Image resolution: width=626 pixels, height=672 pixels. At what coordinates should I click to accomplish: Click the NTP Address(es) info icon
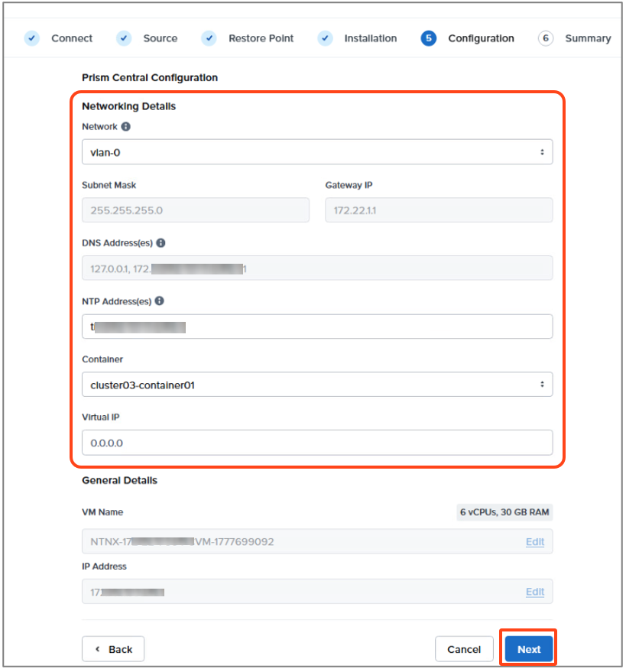coord(160,301)
